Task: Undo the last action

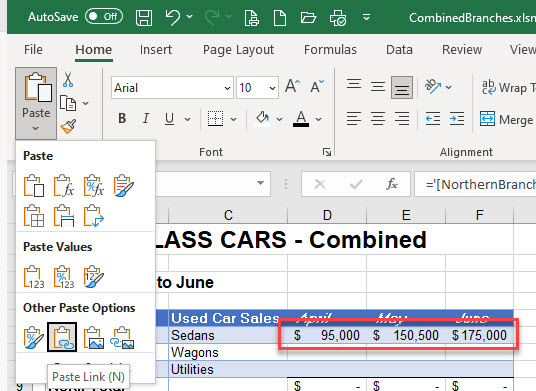Action: pyautogui.click(x=173, y=17)
